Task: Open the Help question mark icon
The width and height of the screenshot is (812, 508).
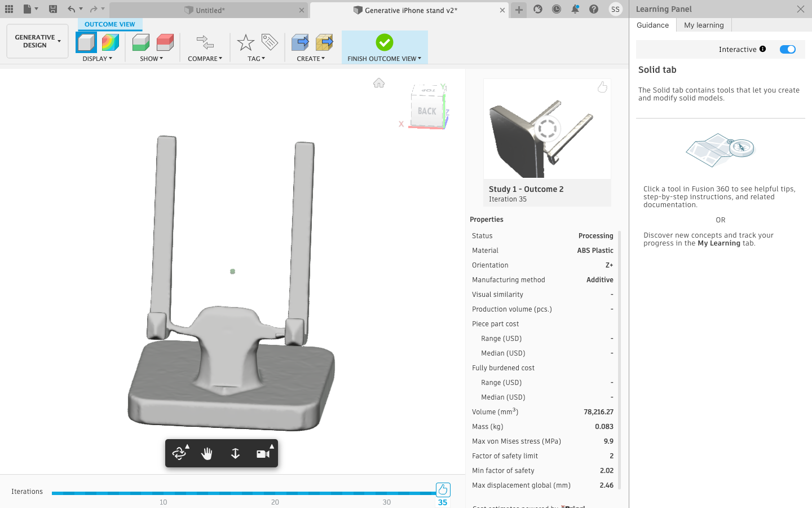Action: pyautogui.click(x=594, y=9)
